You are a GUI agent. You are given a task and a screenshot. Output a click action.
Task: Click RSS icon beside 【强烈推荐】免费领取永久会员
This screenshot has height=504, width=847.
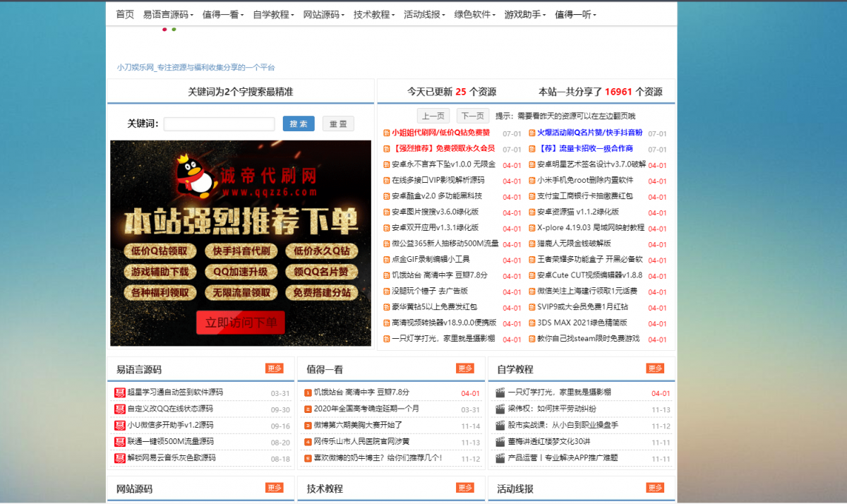pos(386,149)
